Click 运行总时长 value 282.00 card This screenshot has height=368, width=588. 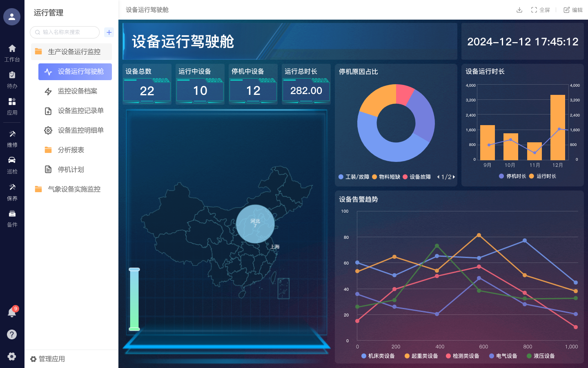click(x=306, y=84)
